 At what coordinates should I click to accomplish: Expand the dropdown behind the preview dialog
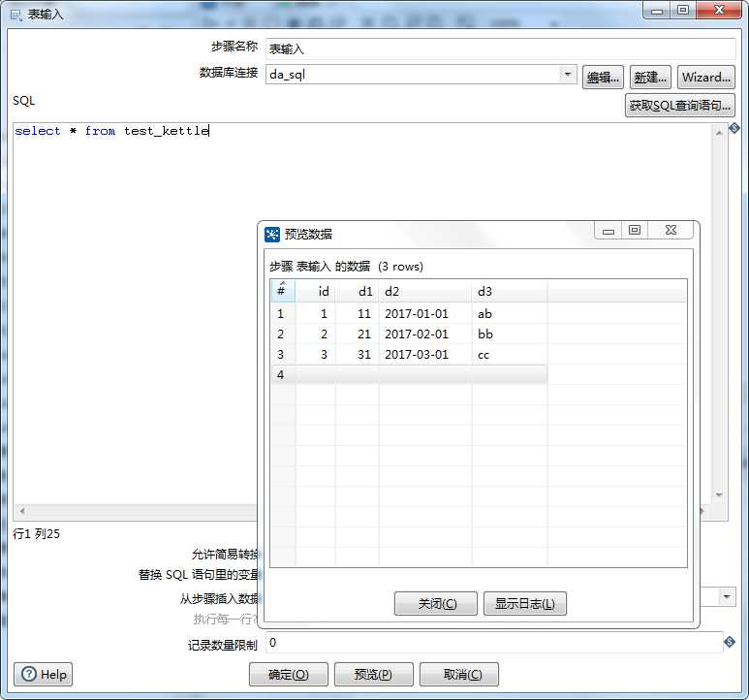pyautogui.click(x=726, y=596)
